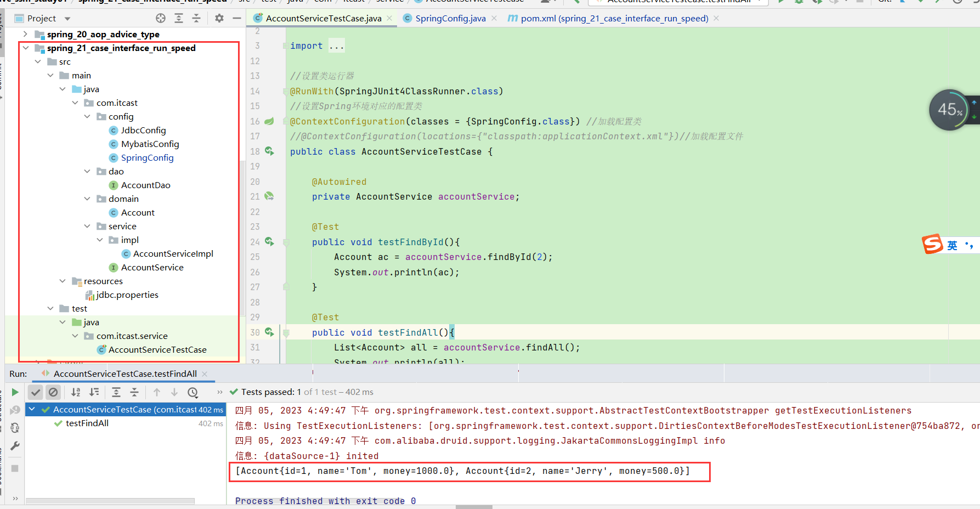The height and width of the screenshot is (509, 980).
Task: Close the pom.xml editor tab
Action: (716, 18)
